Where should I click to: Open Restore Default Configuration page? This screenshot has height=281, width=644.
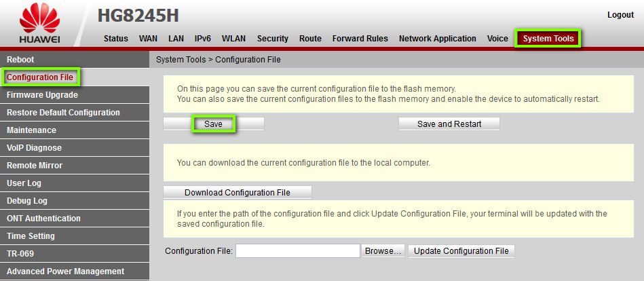[63, 113]
